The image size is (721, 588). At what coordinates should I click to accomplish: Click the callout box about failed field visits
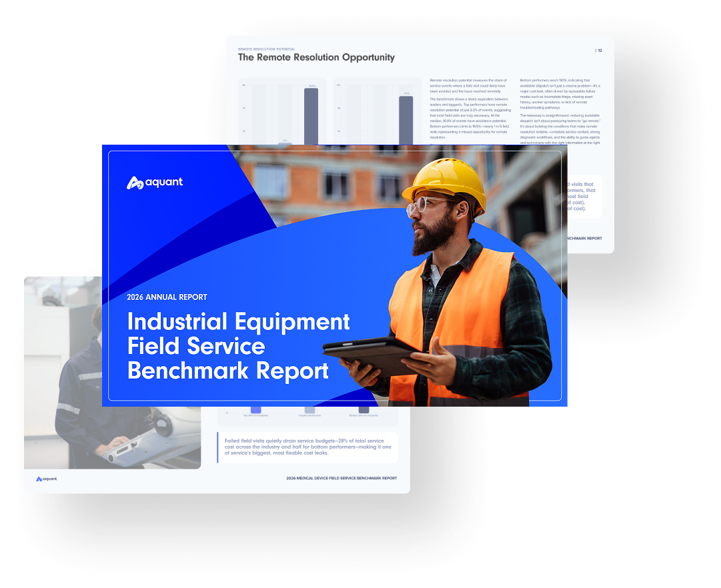coord(309,447)
